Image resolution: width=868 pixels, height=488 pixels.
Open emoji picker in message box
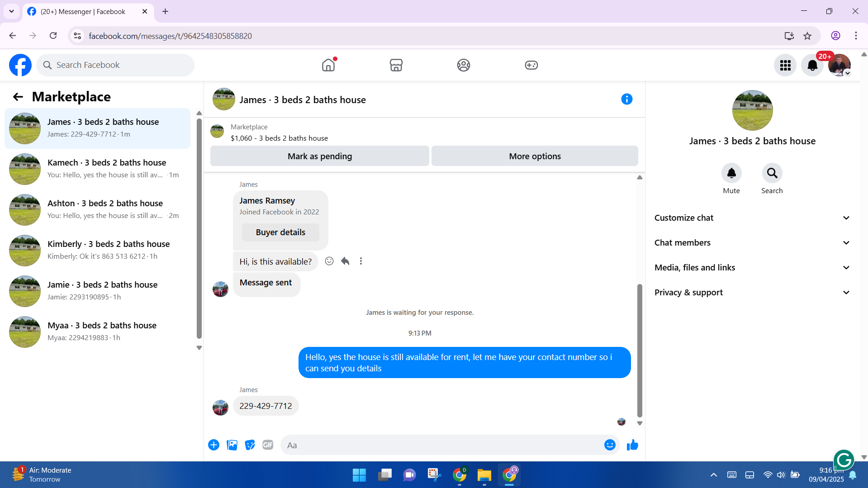[x=610, y=445]
